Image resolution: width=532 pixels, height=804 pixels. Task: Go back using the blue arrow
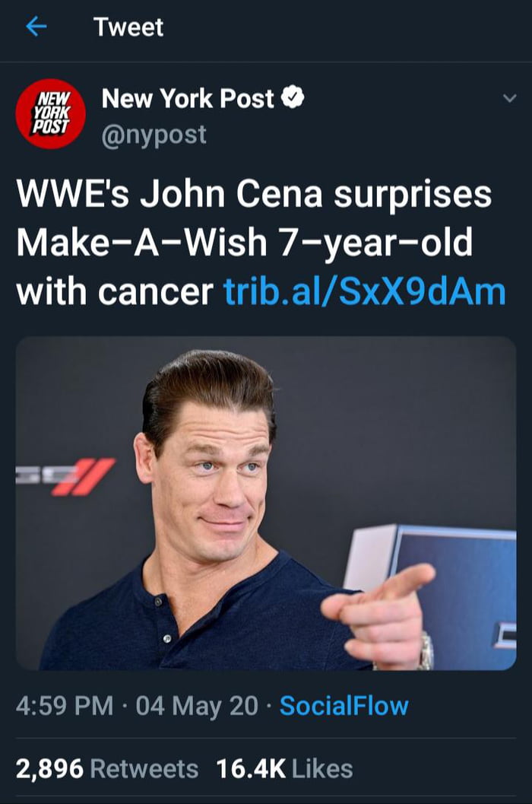36,26
